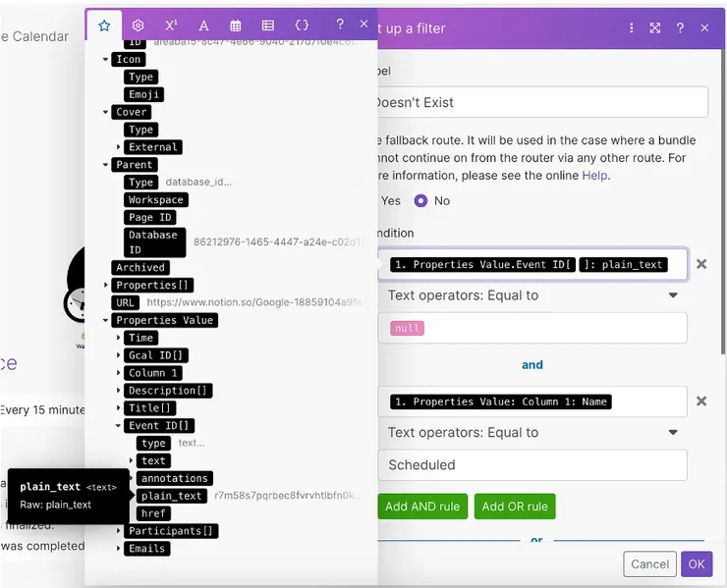
Task: Insert the Archived variable pill
Action: pyautogui.click(x=140, y=268)
